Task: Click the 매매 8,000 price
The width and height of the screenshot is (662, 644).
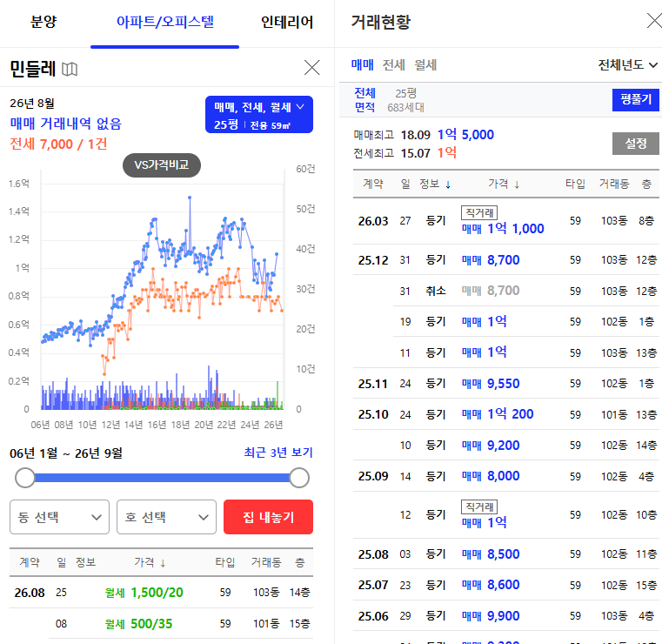Action: point(491,476)
